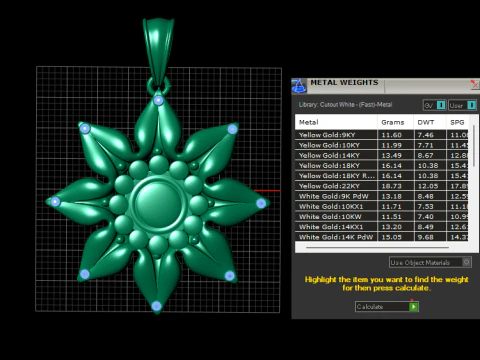Select the White Gold:10KW row
The height and width of the screenshot is (360, 480).
(x=382, y=217)
